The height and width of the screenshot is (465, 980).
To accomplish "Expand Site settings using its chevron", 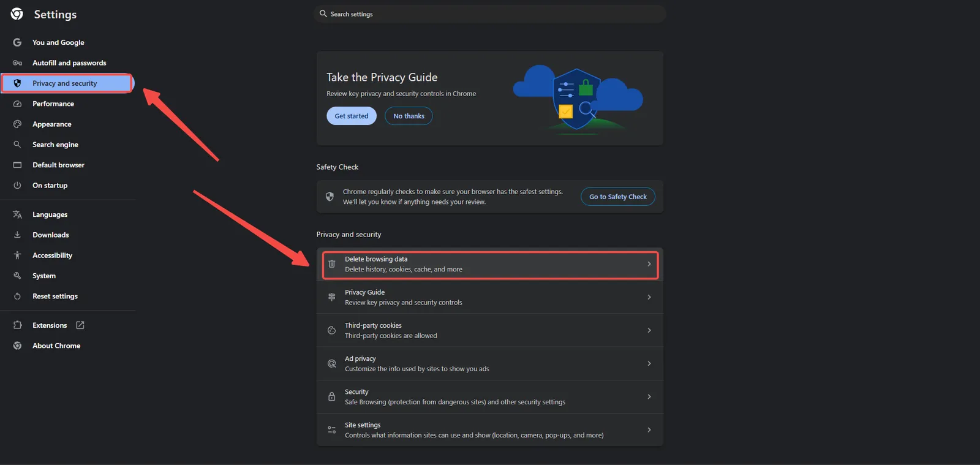I will point(649,430).
